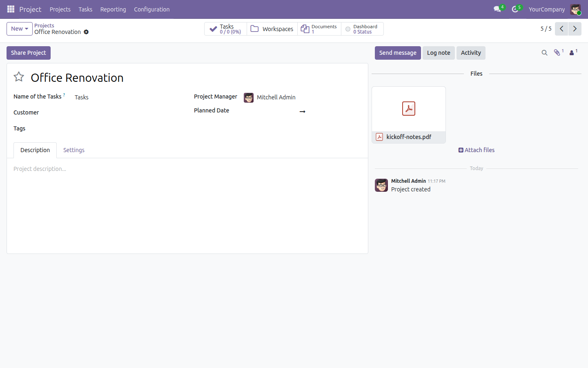Click the gear actions icon beside Office Renovation
This screenshot has height=368, width=588.
[86, 32]
